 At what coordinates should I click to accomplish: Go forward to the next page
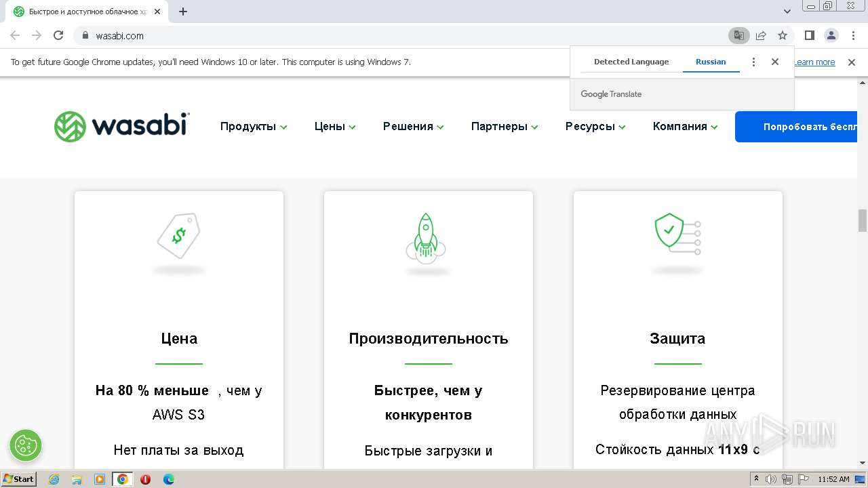coord(37,35)
